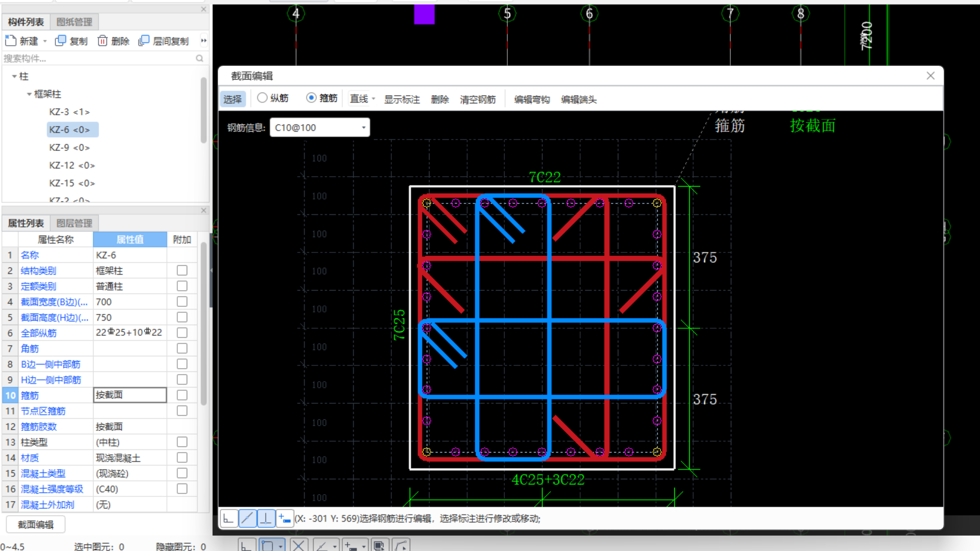
Task: Click the 箍筋 value field 按截面
Action: point(130,395)
